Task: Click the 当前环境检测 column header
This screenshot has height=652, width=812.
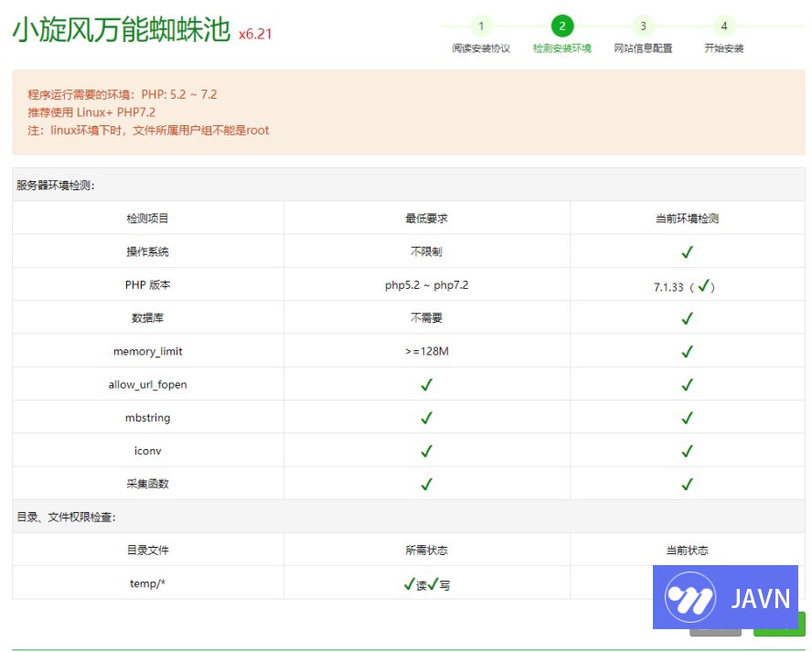Action: pos(688,219)
